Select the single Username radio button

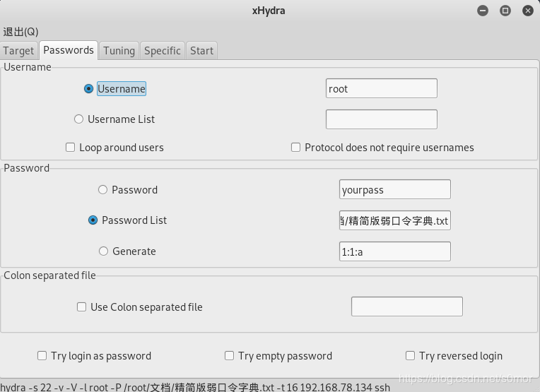[88, 89]
